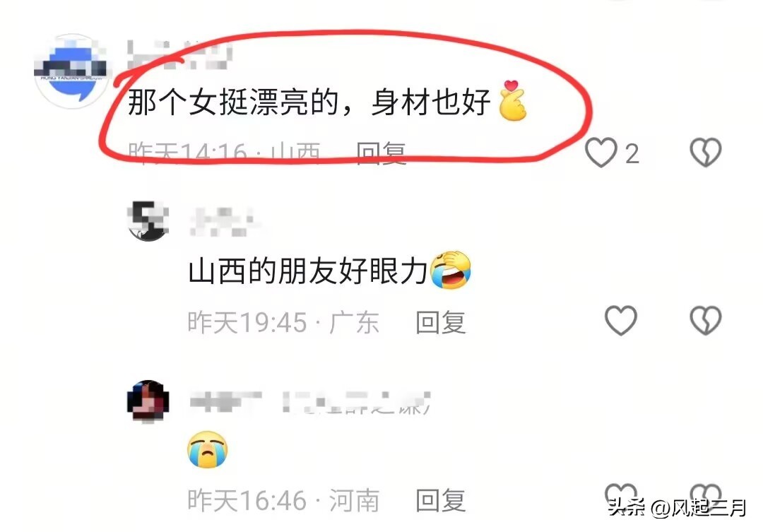Tap broken heart on the Guangdong reply
Screen dimensions: 763x532
(x=706, y=320)
